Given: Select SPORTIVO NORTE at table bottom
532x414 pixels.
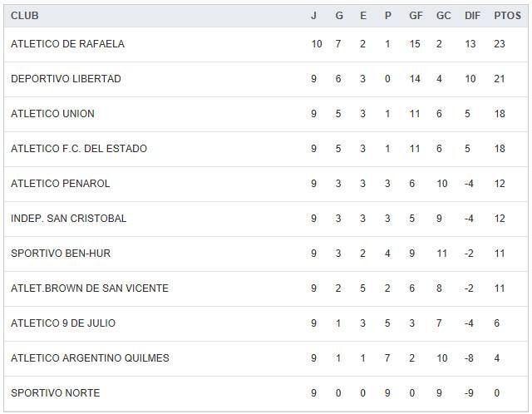Looking at the screenshot, I should coord(55,393).
